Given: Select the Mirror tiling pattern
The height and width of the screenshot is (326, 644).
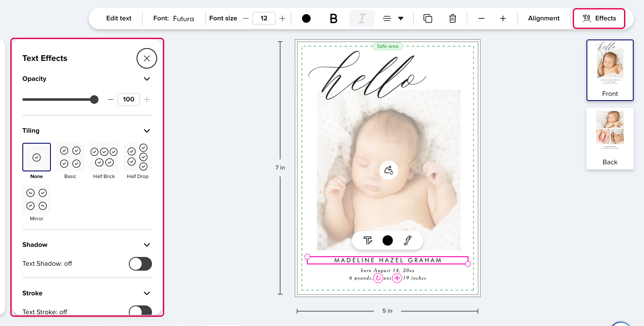Looking at the screenshot, I should click(36, 199).
